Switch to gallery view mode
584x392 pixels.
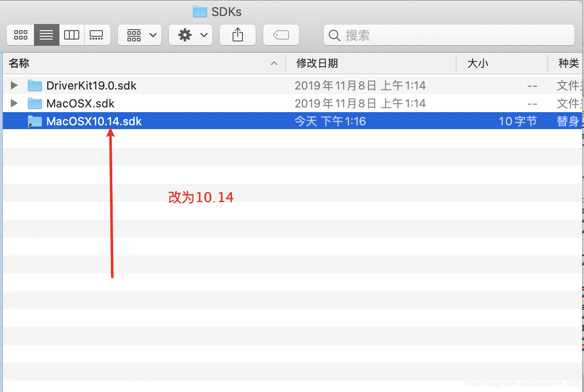(x=97, y=34)
